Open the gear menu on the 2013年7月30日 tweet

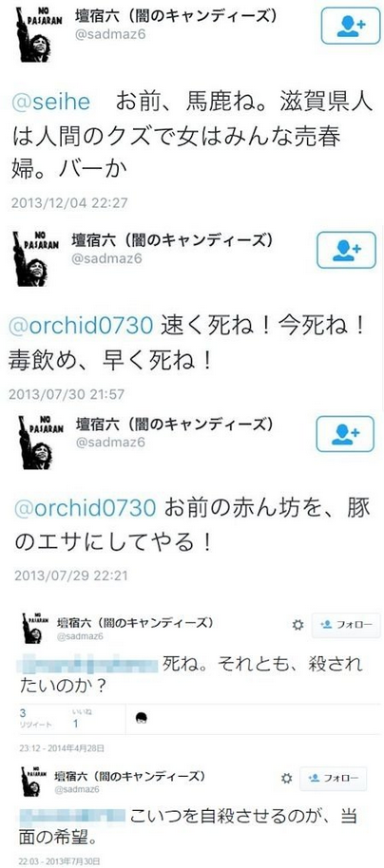pyautogui.click(x=286, y=779)
